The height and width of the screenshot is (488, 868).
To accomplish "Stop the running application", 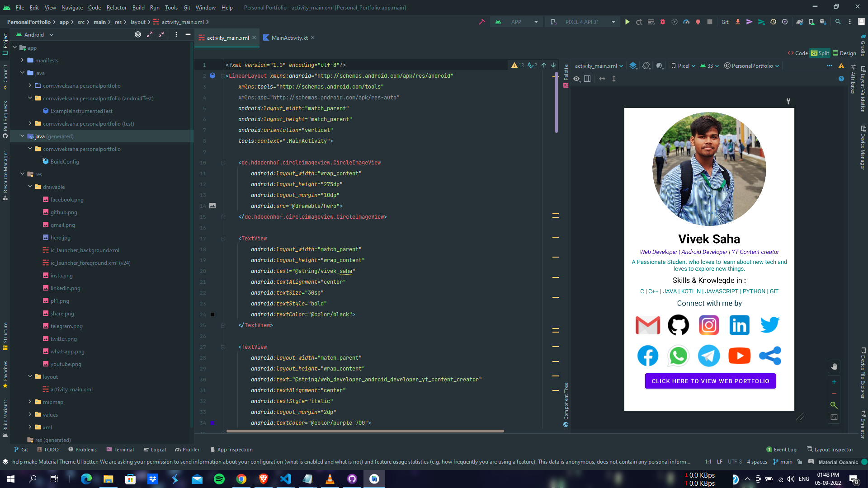I will pyautogui.click(x=709, y=21).
